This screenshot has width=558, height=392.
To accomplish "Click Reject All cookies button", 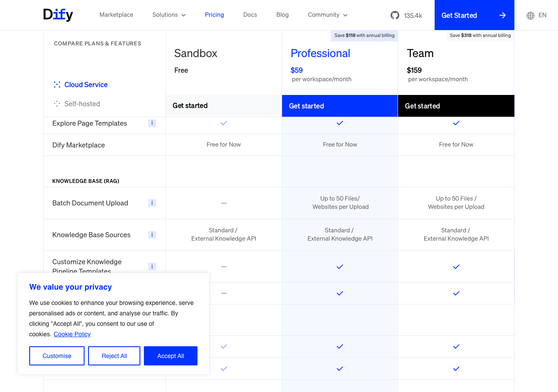I will tap(114, 356).
